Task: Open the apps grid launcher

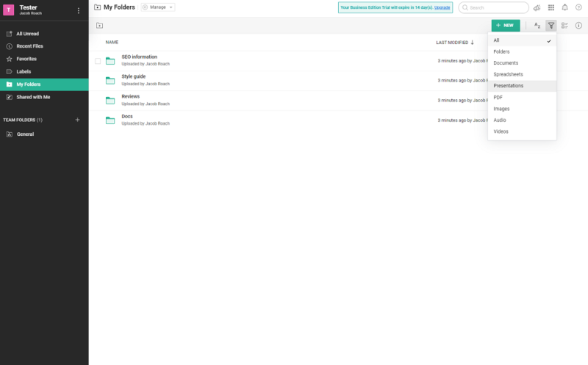Action: (x=551, y=7)
